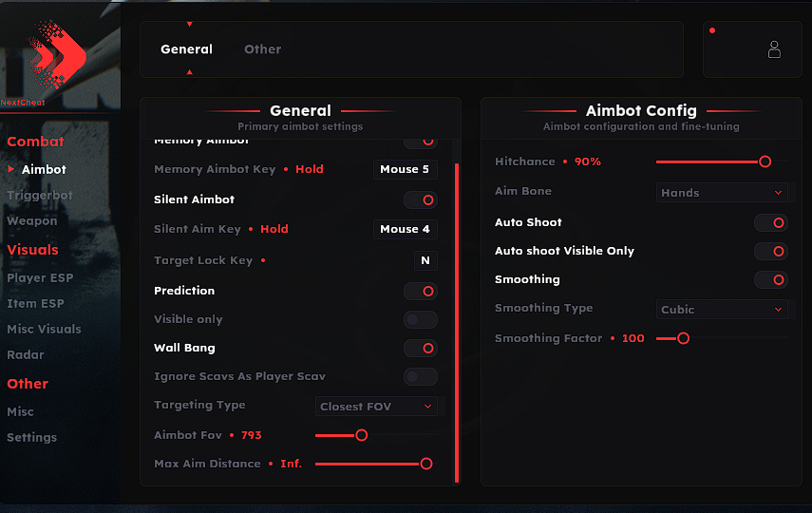Open the Smoothing Type Cubic dropdown
Viewport: 812px width, 513px height.
click(723, 310)
